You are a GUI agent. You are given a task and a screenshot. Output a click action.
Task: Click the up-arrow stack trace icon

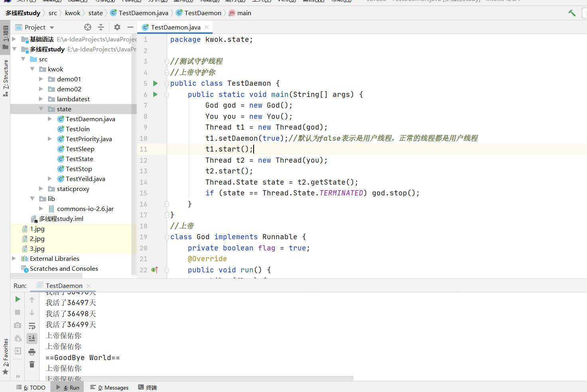click(x=32, y=300)
